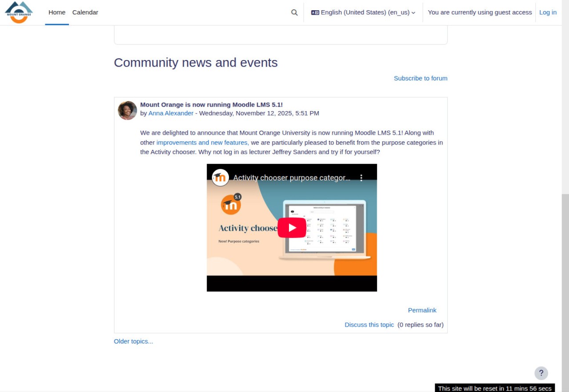
Task: Open the search magnifier icon
Action: 294,12
